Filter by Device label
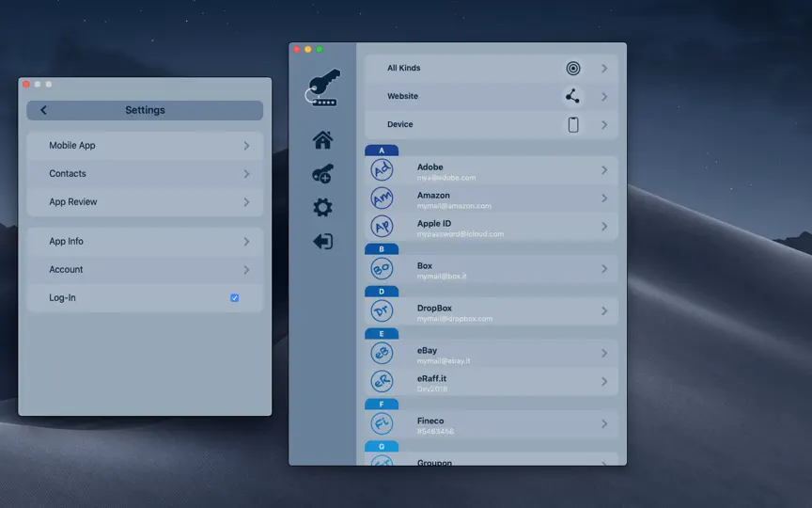 [x=399, y=124]
